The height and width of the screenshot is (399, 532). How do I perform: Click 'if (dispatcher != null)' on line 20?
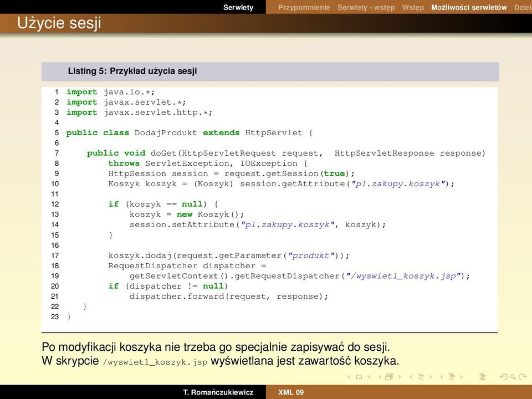tap(168, 286)
